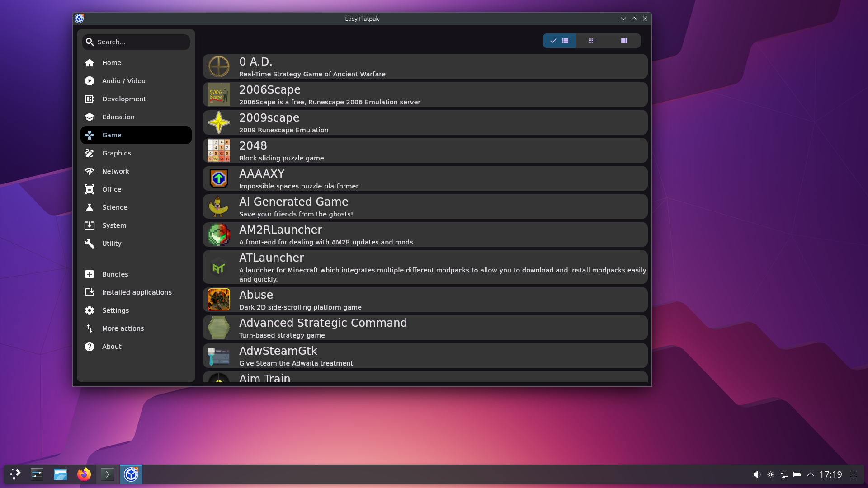Open the AI Generated Game entry
This screenshot has width=868, height=488.
coord(425,207)
